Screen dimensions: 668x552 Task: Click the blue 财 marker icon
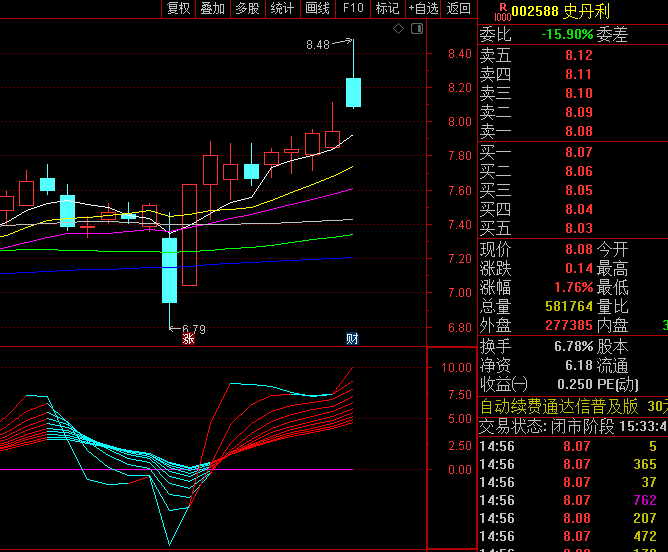pos(352,339)
